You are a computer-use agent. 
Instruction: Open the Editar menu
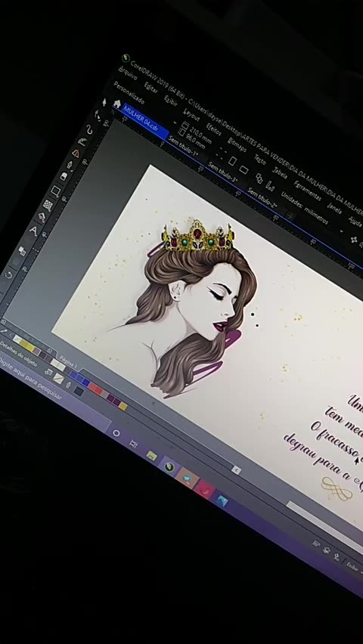coord(151,88)
